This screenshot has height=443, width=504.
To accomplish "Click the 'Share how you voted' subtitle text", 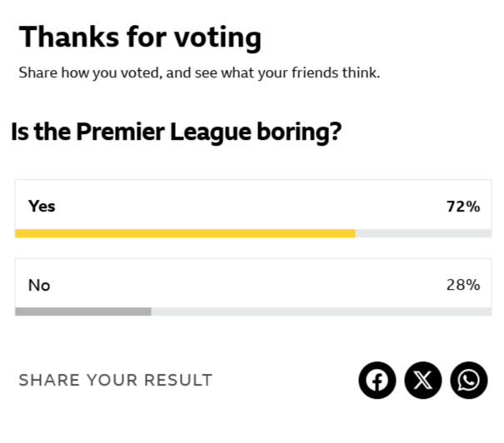I will (199, 72).
